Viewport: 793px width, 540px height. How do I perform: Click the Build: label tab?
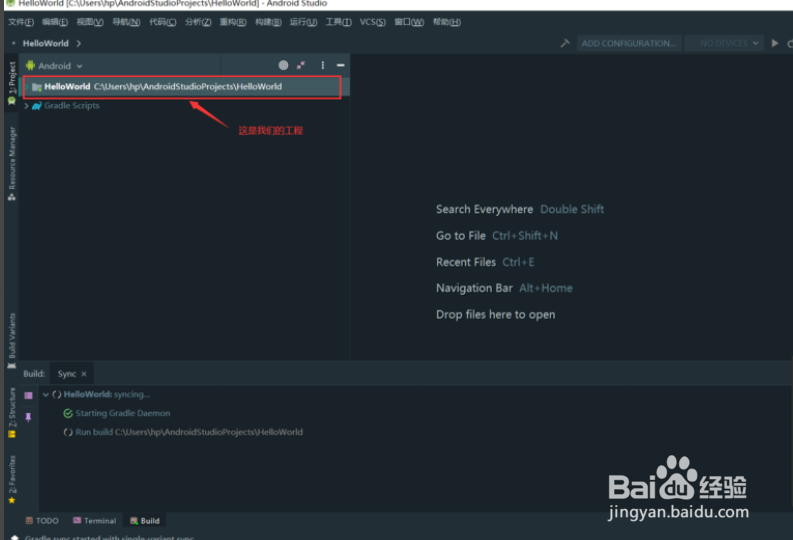(x=34, y=374)
